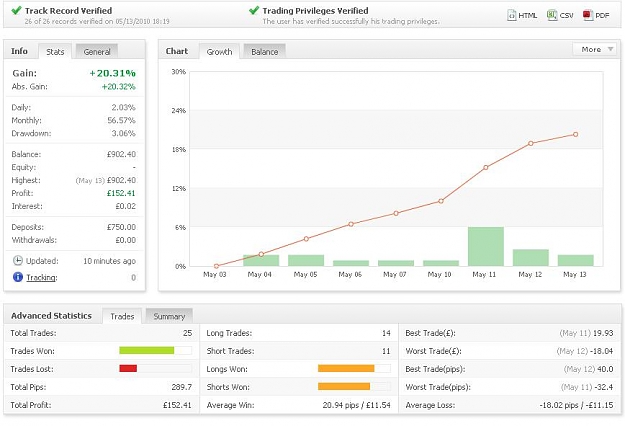Click the red Trades Lost progress bar
The height and width of the screenshot is (426, 625).
point(128,368)
